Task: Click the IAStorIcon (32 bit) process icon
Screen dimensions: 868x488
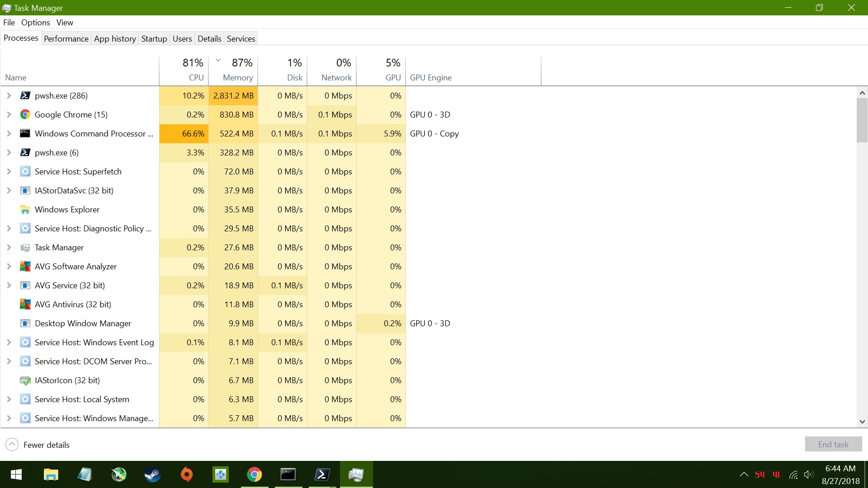Action: (25, 380)
